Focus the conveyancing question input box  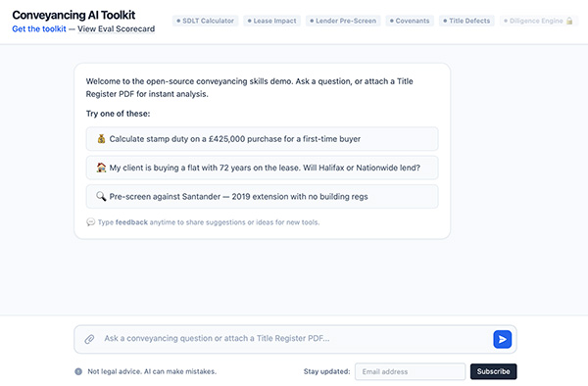[294, 339]
